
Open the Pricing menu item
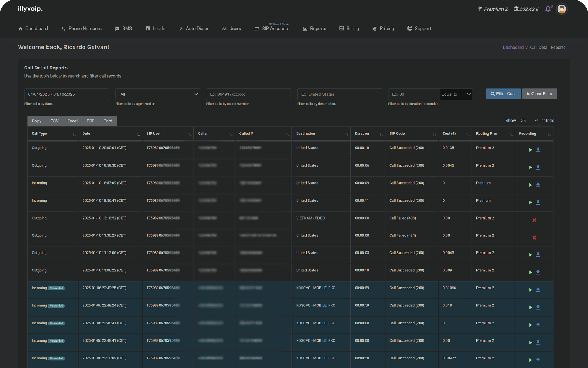tap(383, 29)
